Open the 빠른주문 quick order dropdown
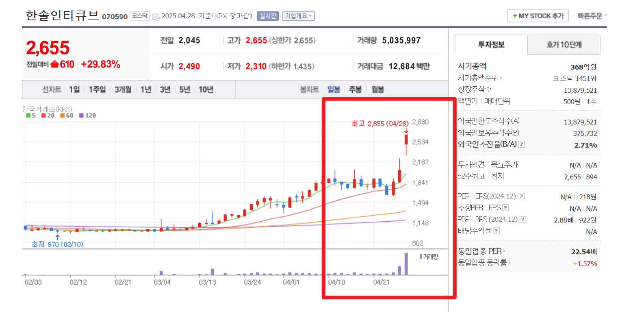The width and height of the screenshot is (644, 312). click(x=592, y=16)
